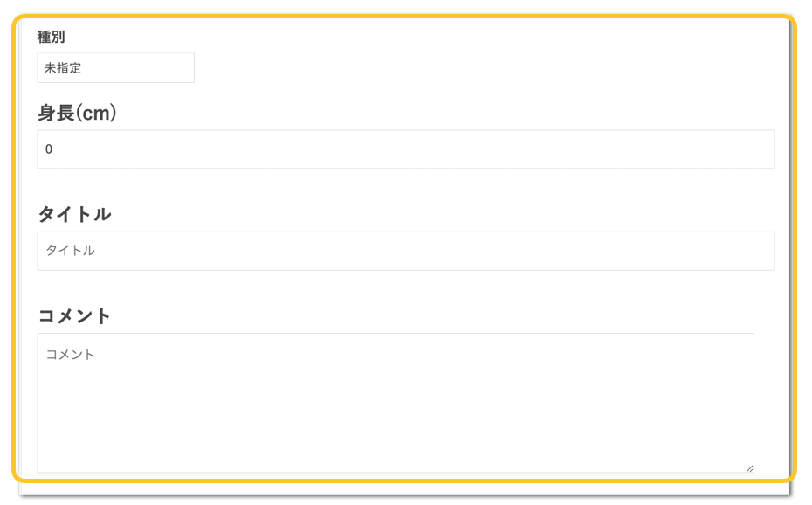
Task: Select the コメント text area
Action: 396,403
